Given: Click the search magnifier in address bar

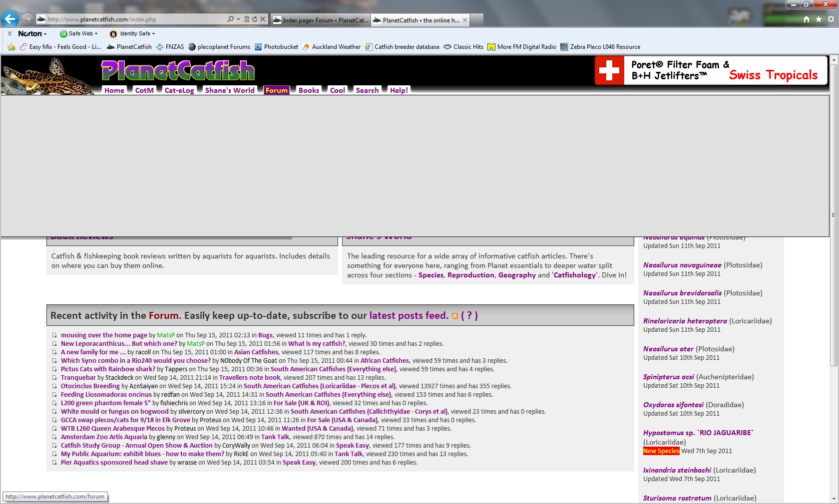Looking at the screenshot, I should click(230, 19).
